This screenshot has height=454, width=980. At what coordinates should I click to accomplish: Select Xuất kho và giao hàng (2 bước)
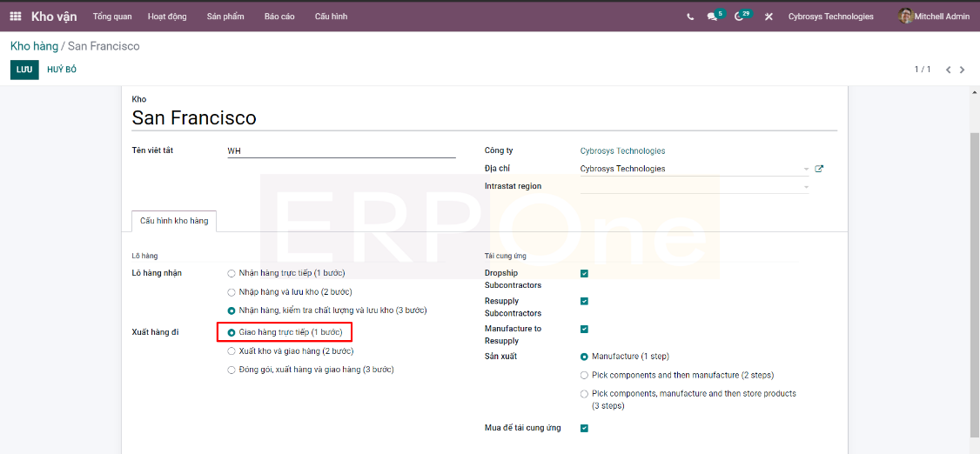tap(232, 351)
